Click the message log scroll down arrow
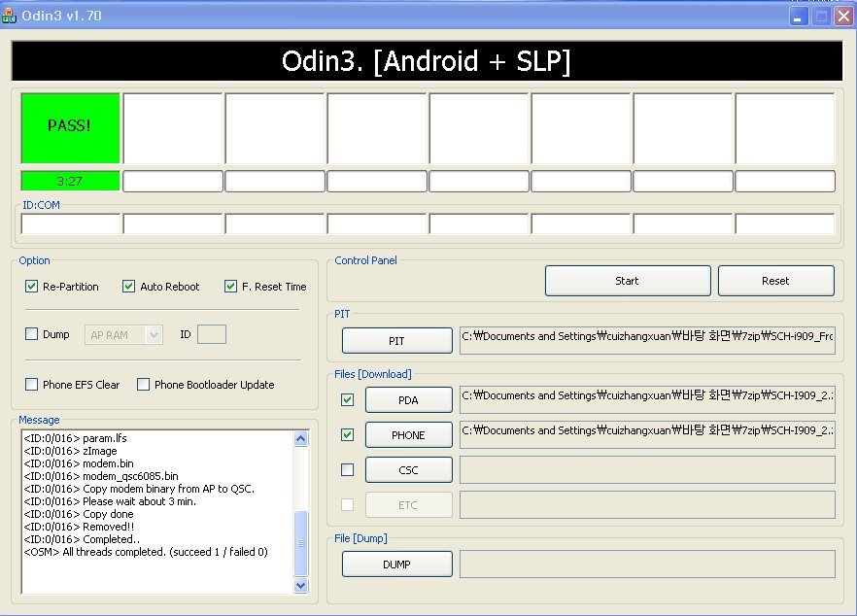 (300, 585)
